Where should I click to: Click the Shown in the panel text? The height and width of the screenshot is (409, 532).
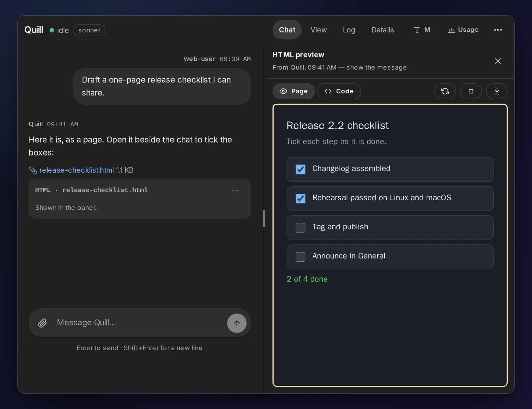(x=66, y=208)
